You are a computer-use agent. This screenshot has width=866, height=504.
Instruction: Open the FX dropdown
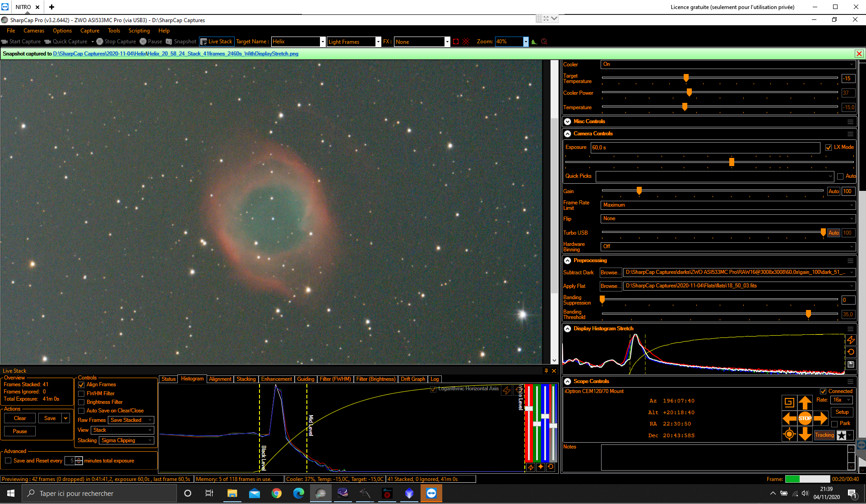click(447, 42)
